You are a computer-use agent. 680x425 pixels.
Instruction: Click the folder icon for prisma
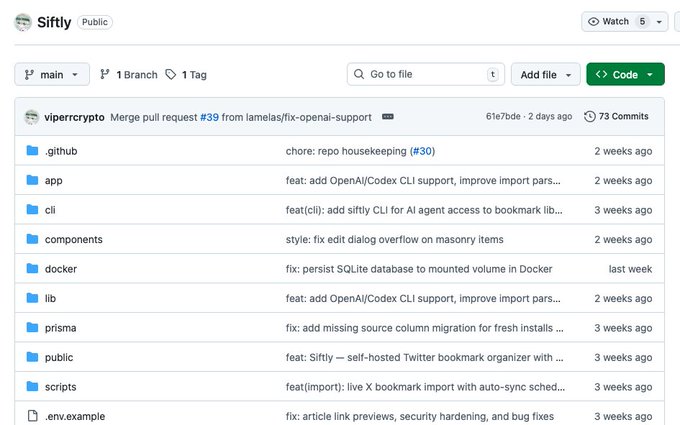pyautogui.click(x=32, y=327)
